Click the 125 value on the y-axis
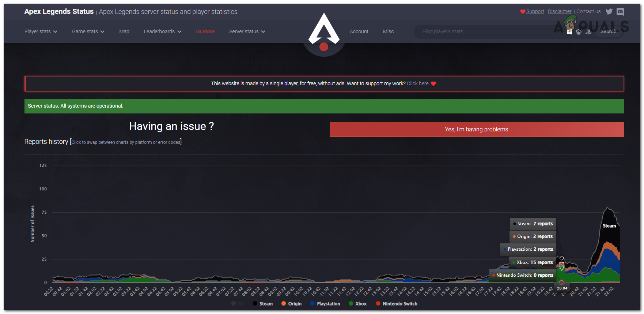This screenshot has height=314, width=644. point(43,165)
